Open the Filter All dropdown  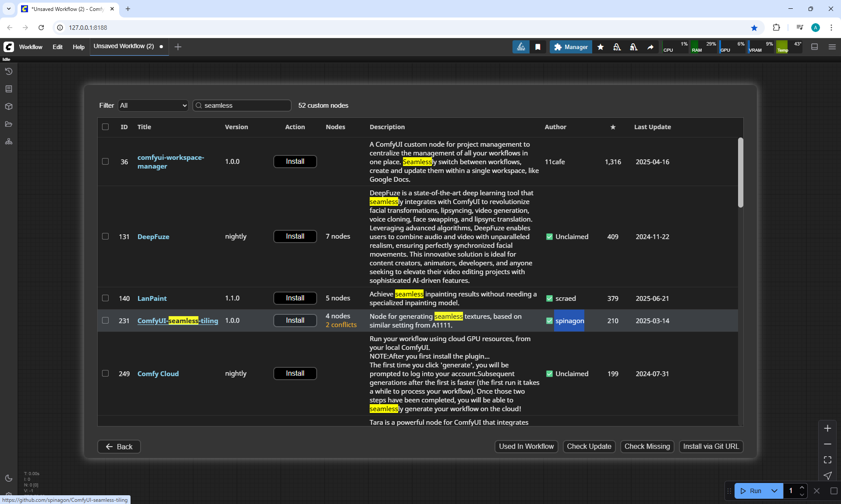153,106
